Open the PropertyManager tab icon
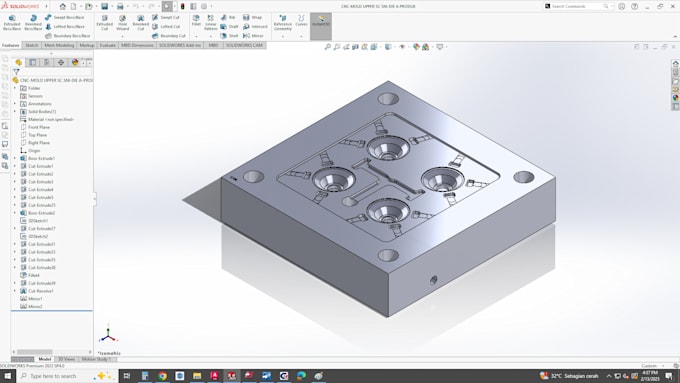 [x=33, y=62]
